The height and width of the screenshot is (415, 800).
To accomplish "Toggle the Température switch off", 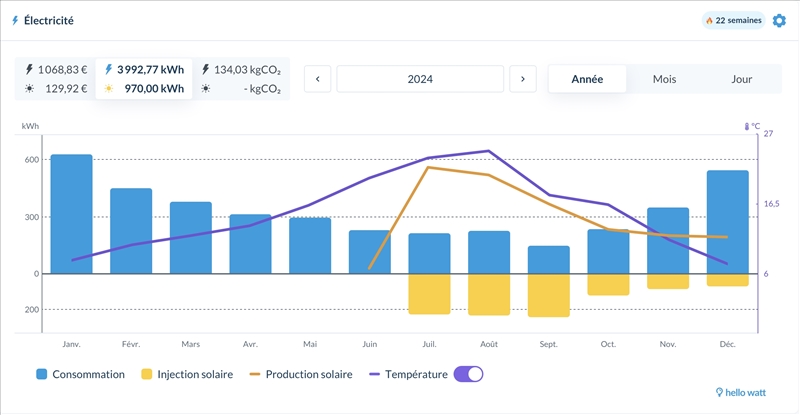I will [468, 373].
